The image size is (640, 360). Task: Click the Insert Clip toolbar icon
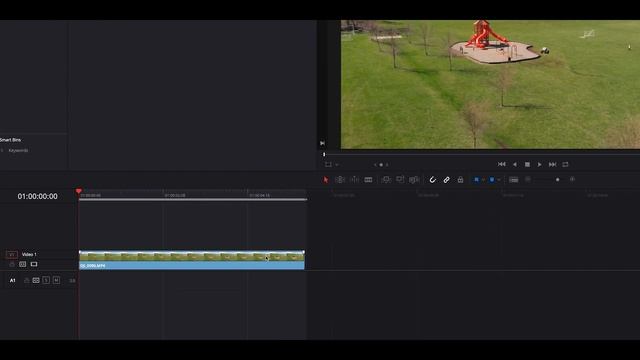click(x=386, y=180)
